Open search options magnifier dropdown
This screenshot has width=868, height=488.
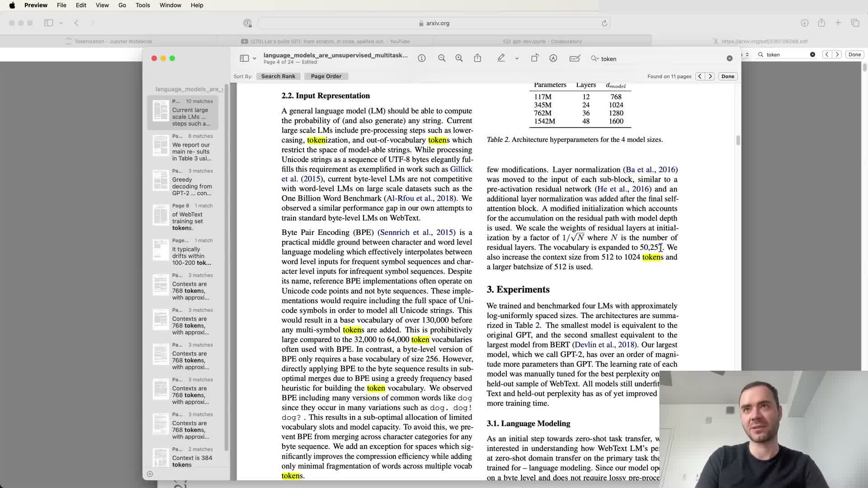(594, 59)
